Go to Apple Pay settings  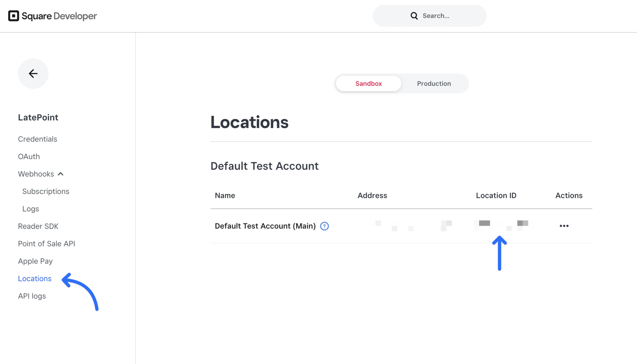[x=35, y=261]
